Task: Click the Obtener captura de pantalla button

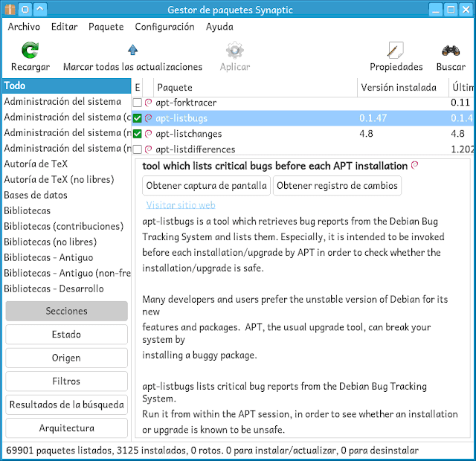Action: click(x=207, y=185)
